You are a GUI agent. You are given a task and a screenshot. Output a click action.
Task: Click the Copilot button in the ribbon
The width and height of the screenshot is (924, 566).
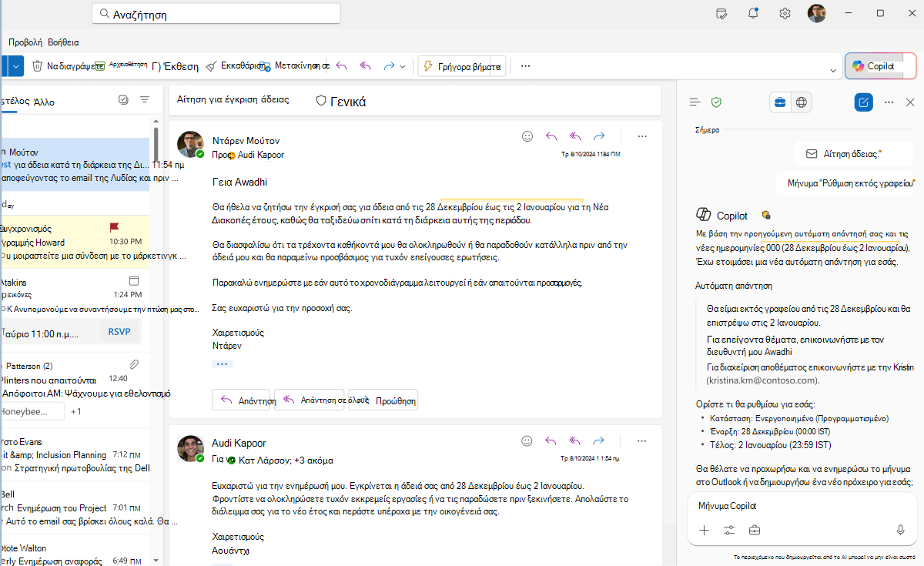pyautogui.click(x=880, y=66)
